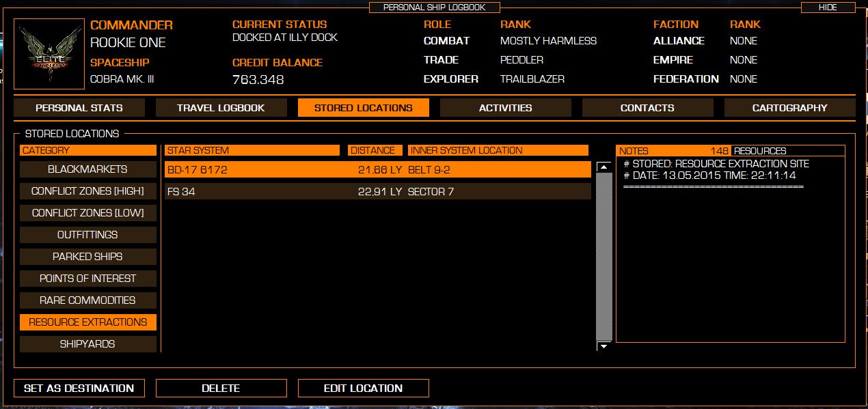868x409 pixels.
Task: Click the note date and time line
Action: [709, 175]
